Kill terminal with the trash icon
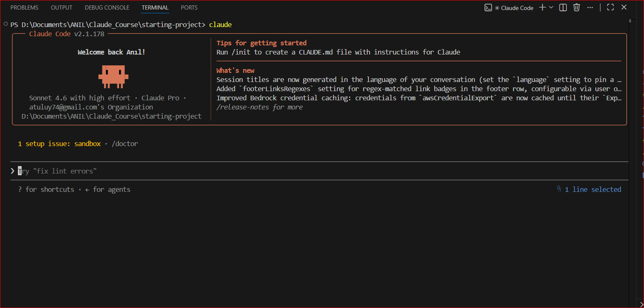644x308 pixels. coord(577,7)
